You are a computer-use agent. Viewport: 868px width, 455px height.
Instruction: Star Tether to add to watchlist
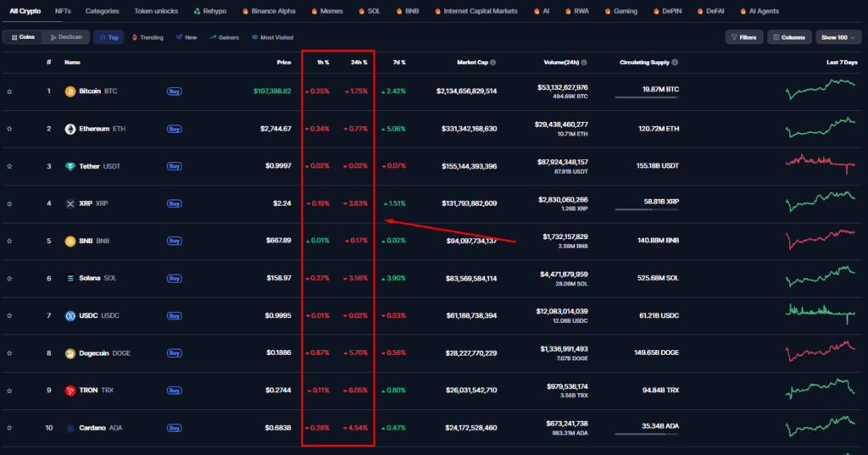[x=9, y=166]
